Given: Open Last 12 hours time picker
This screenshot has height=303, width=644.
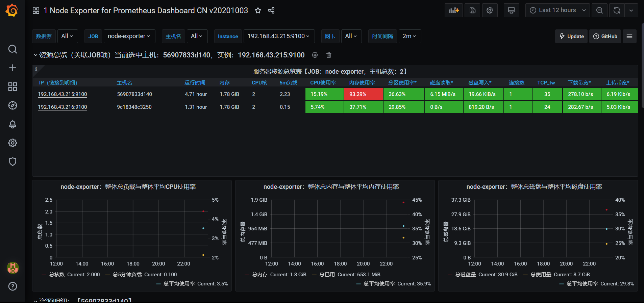Looking at the screenshot, I should coord(558,10).
